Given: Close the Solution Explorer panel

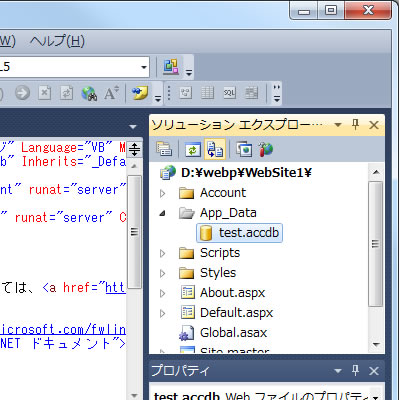Looking at the screenshot, I should coord(374,125).
